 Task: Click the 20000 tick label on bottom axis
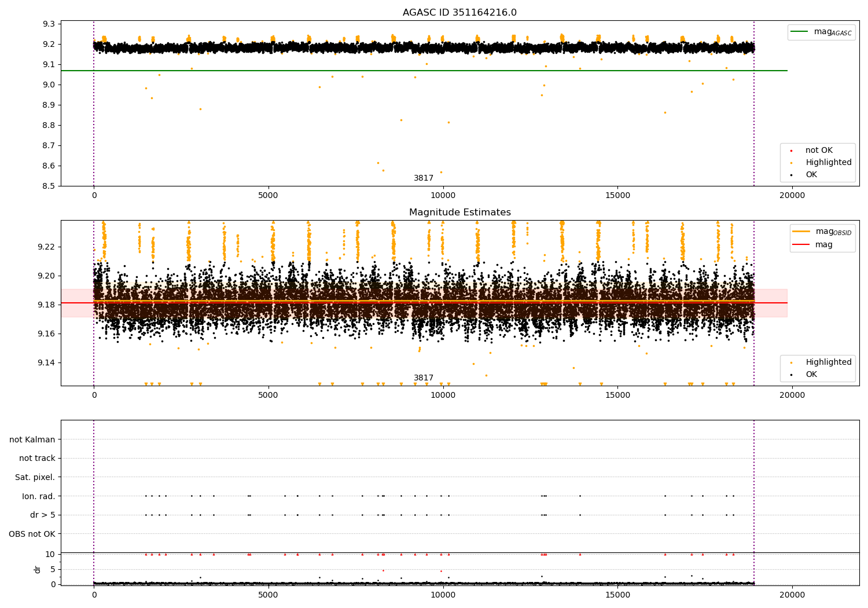pyautogui.click(x=792, y=595)
